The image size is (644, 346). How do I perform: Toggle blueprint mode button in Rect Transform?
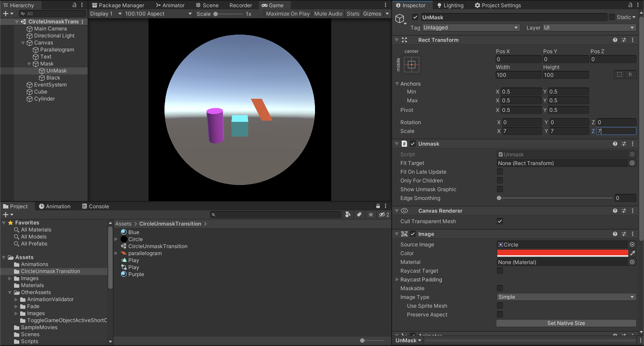click(619, 74)
